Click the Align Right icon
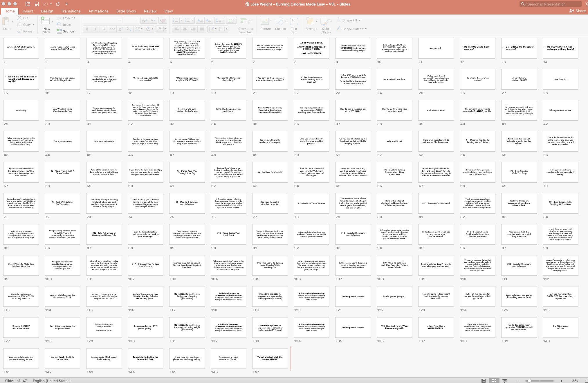Screen dimensions: 588x383 pos(193,29)
